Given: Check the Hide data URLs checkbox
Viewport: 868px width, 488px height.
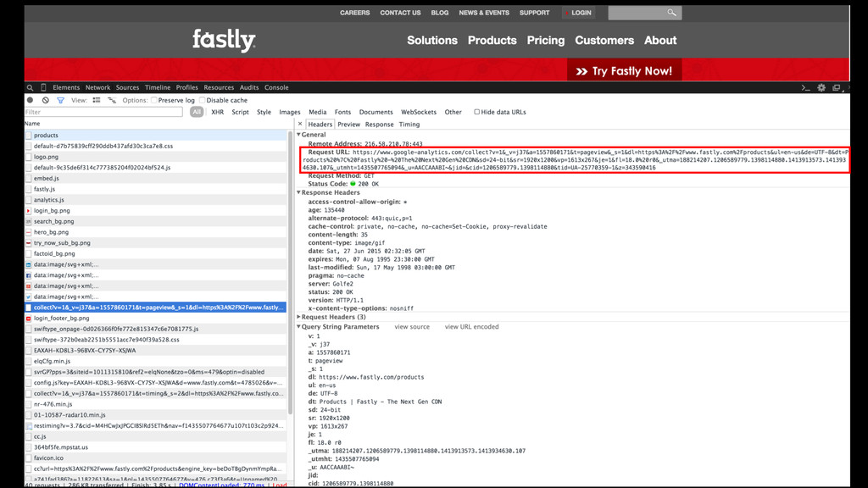Looking at the screenshot, I should coord(476,112).
